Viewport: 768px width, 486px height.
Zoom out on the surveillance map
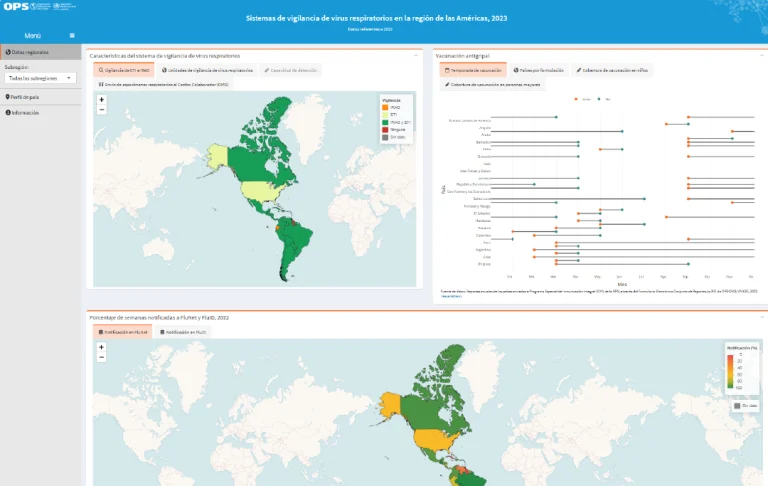(102, 110)
